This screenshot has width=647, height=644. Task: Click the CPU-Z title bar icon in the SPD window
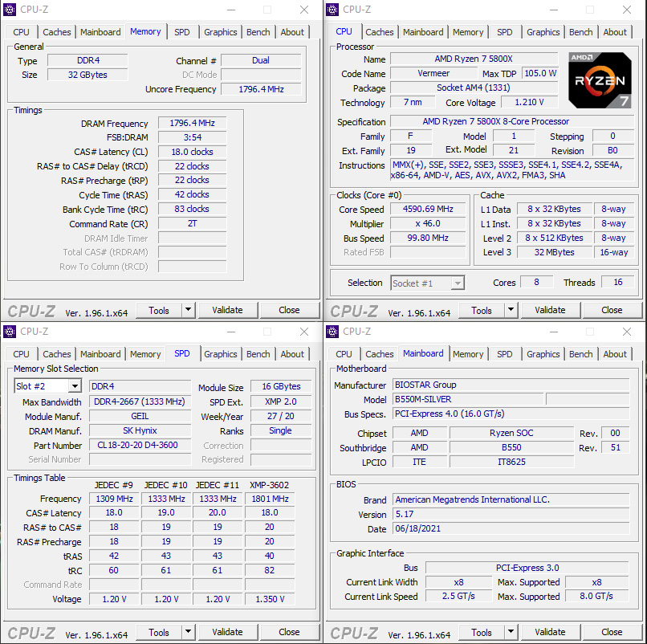(10, 332)
